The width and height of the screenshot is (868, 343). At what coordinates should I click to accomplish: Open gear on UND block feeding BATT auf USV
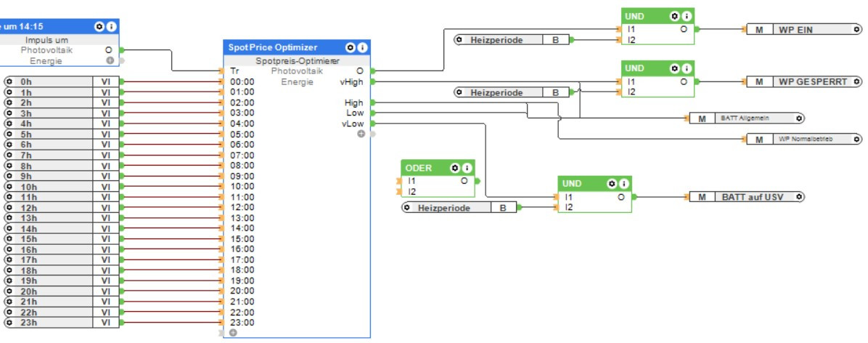point(612,183)
